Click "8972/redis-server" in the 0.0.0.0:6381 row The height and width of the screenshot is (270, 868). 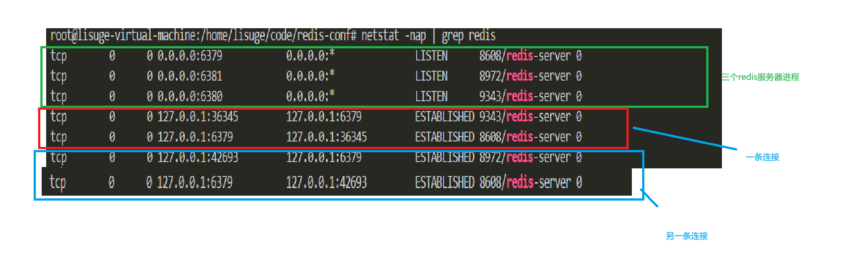tap(525, 76)
